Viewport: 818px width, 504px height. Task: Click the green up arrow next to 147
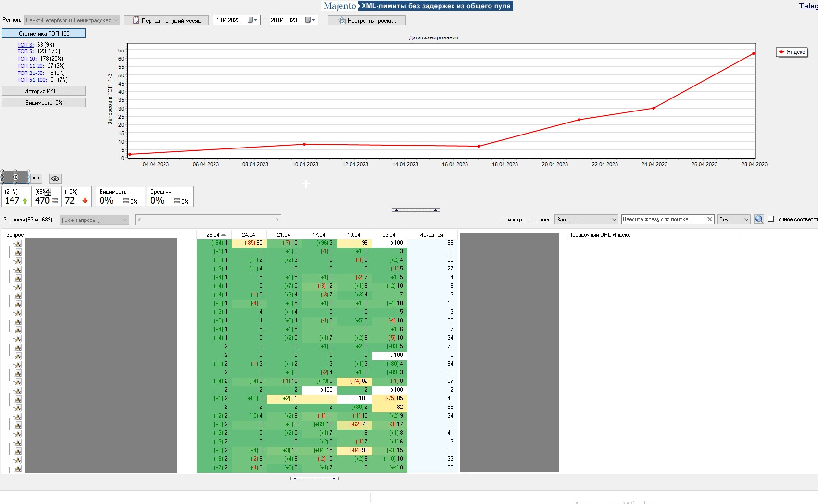tap(25, 201)
